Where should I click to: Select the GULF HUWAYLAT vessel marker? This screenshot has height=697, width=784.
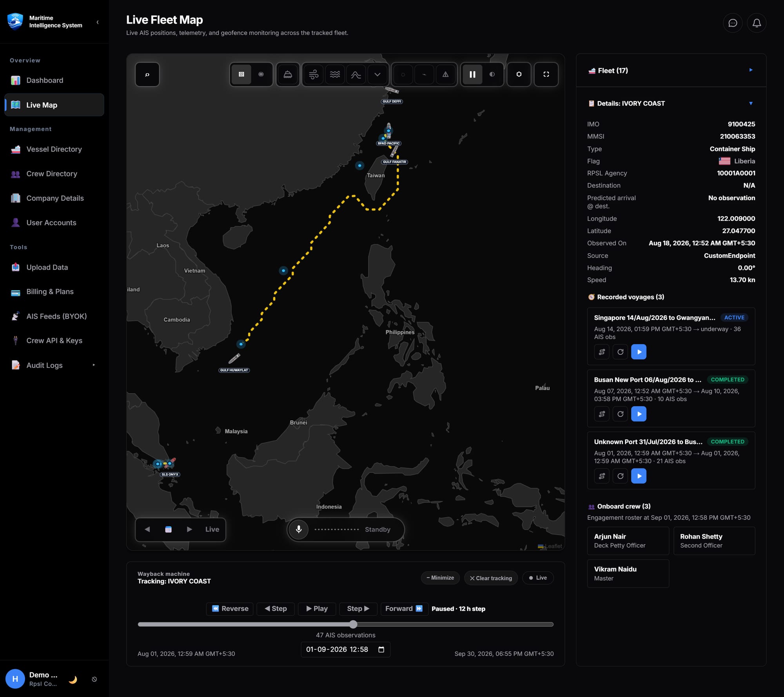(234, 358)
